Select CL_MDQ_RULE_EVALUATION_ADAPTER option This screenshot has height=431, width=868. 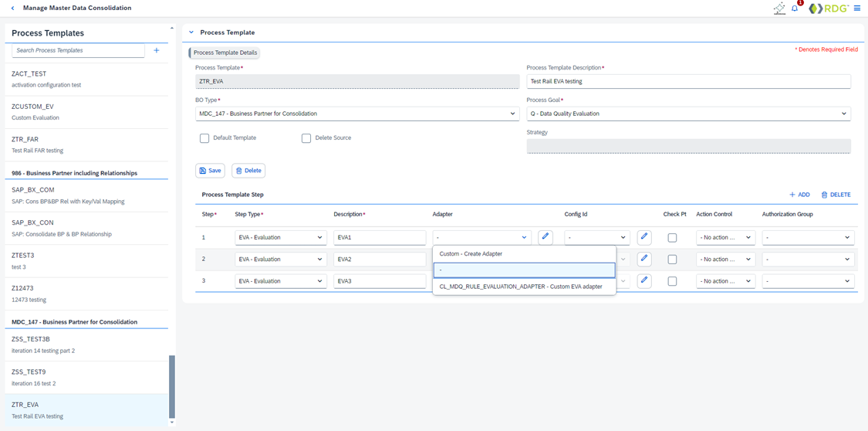point(524,287)
